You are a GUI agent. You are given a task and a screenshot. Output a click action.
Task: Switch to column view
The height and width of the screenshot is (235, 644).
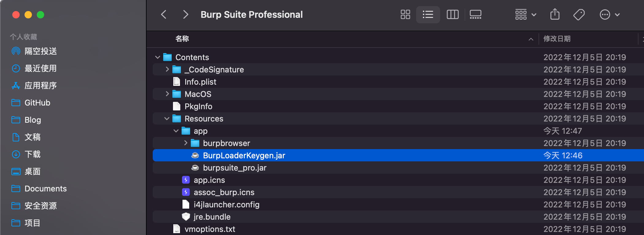coord(452,14)
